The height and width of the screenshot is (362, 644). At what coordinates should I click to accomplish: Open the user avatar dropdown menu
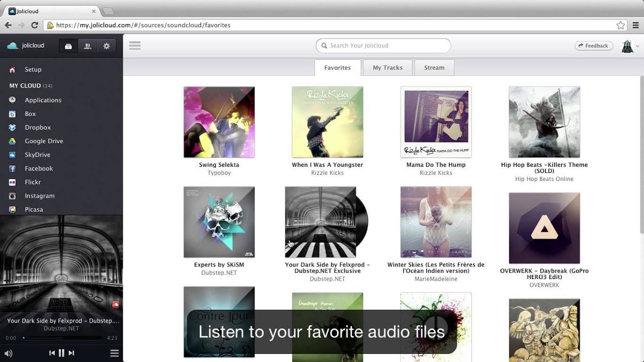click(630, 46)
